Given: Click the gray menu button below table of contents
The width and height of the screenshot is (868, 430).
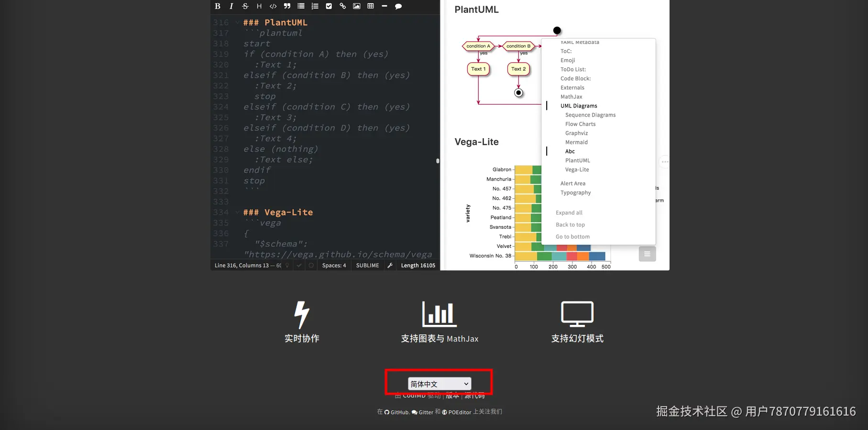Looking at the screenshot, I should 647,254.
